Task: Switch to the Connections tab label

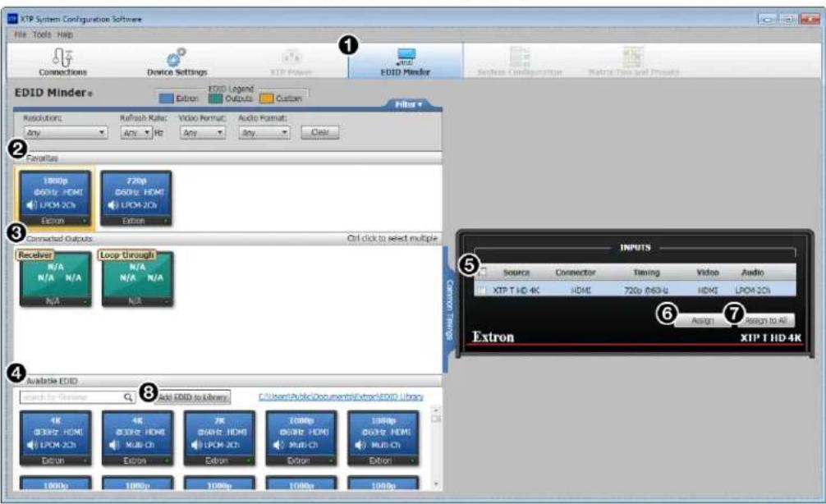Action: (62, 72)
